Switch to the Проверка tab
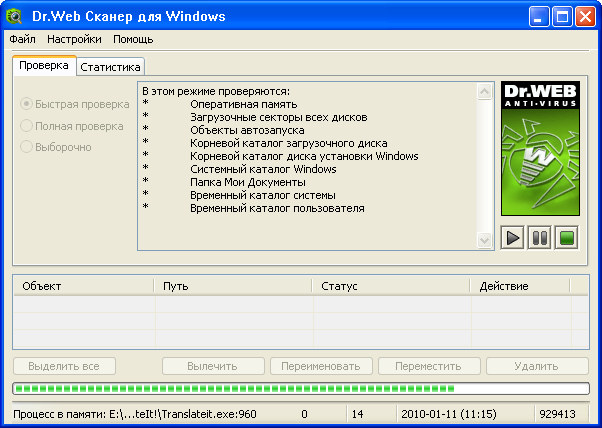 click(44, 66)
